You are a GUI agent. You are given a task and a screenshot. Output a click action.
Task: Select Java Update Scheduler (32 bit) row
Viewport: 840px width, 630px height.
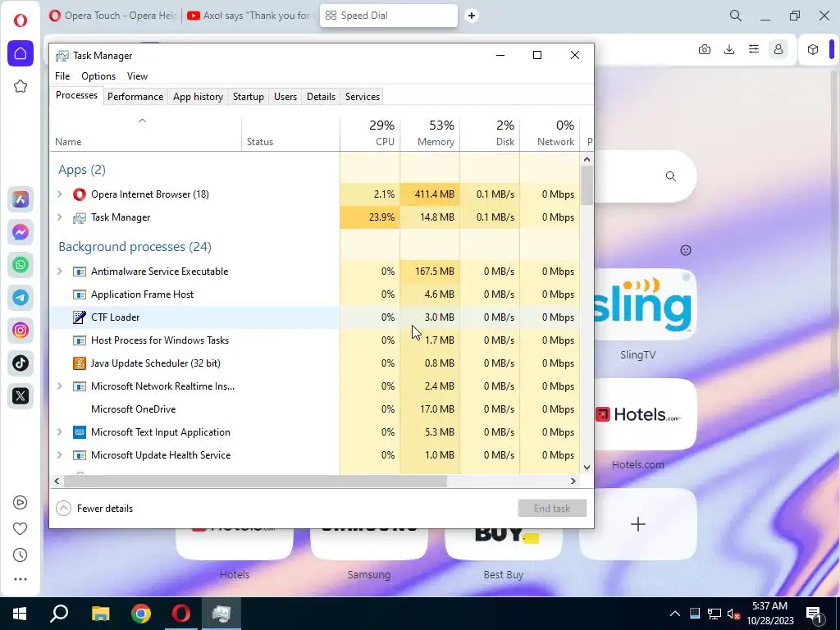click(x=315, y=363)
